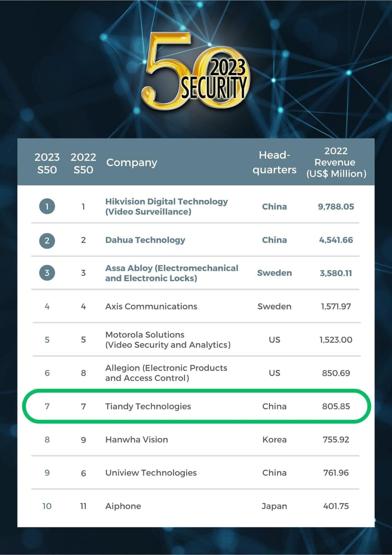Screen dimensions: 392x555
Task: Click the Company column header
Action: pos(132,162)
